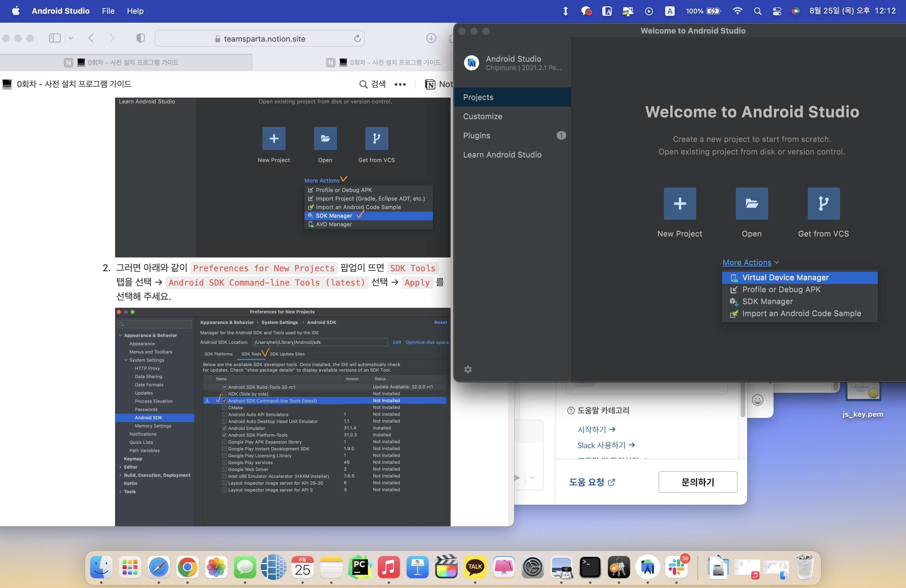This screenshot has height=588, width=906.
Task: Open Terminal from the Dock
Action: tap(590, 567)
